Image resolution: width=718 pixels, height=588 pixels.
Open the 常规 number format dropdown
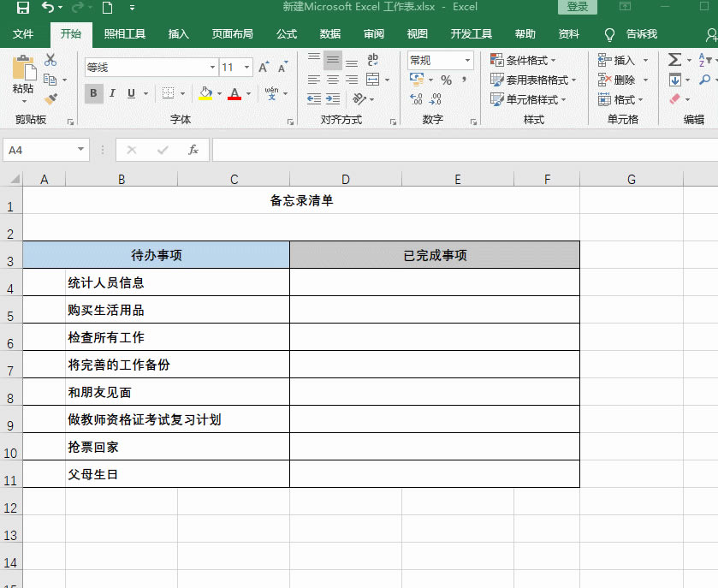pyautogui.click(x=466, y=61)
